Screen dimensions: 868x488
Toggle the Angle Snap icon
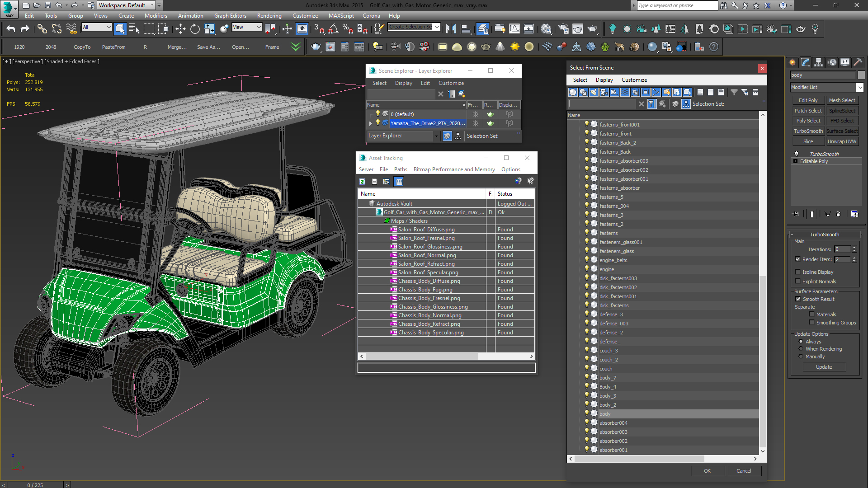tap(334, 29)
